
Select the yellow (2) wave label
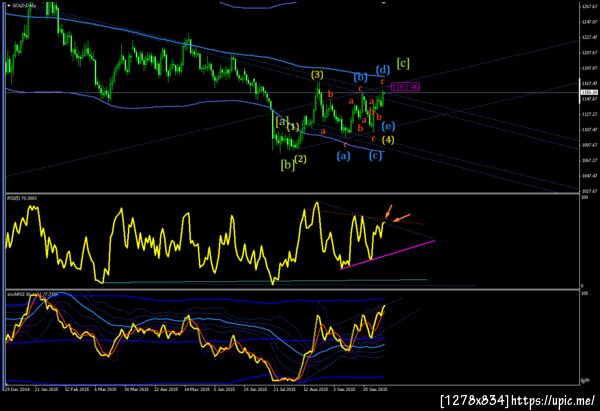[x=300, y=159]
